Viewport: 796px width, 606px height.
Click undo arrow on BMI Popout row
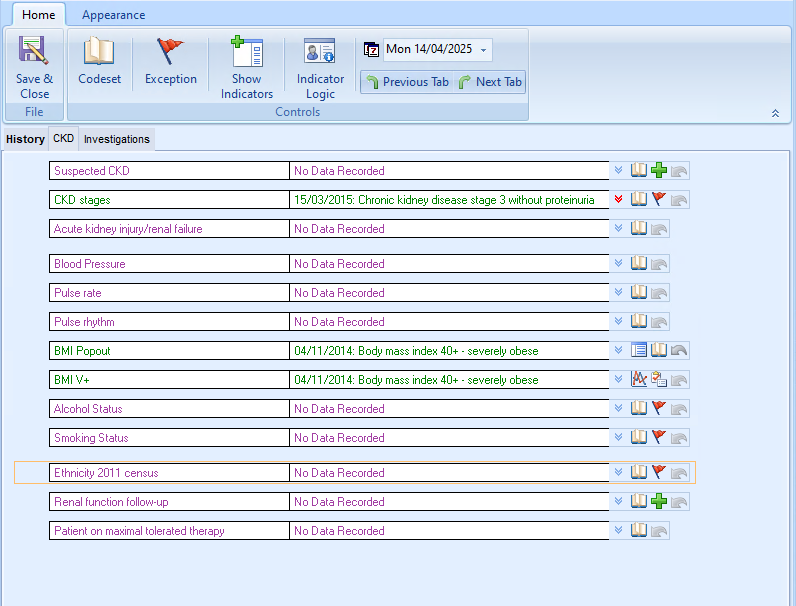click(x=679, y=351)
